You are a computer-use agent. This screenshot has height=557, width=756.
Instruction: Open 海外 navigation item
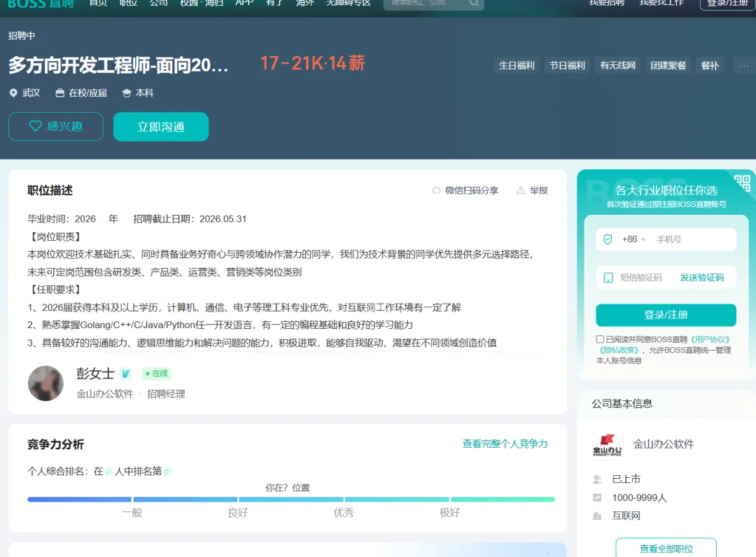(304, 3)
